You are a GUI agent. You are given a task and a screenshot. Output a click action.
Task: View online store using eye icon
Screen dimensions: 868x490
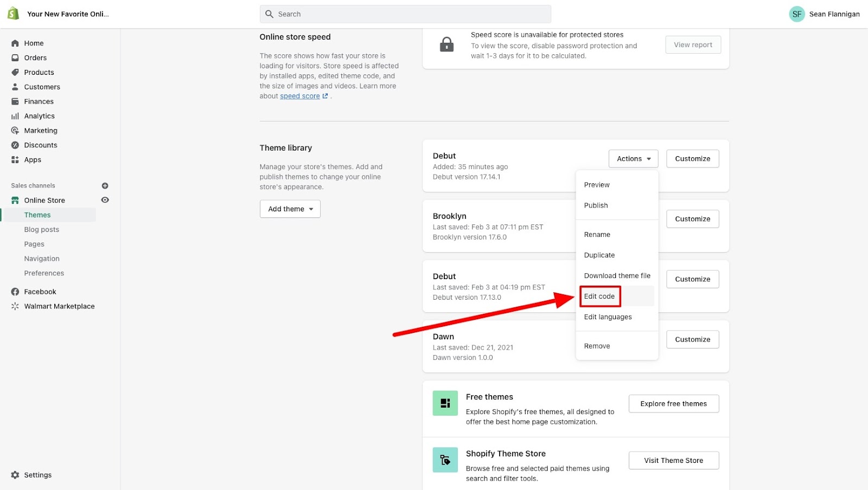click(x=105, y=200)
